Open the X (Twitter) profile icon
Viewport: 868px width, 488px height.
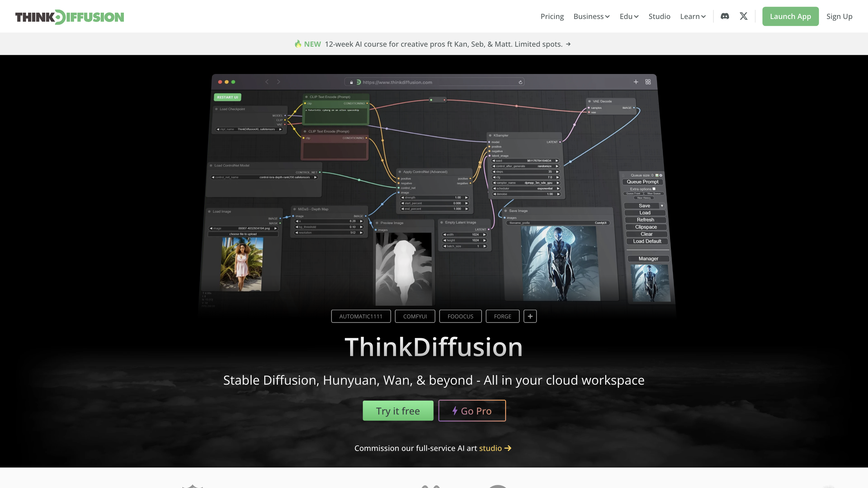(743, 16)
